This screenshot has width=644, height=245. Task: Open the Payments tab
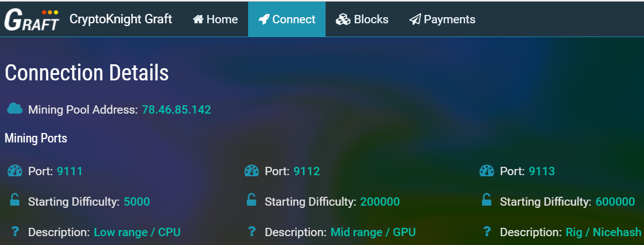[x=442, y=19]
